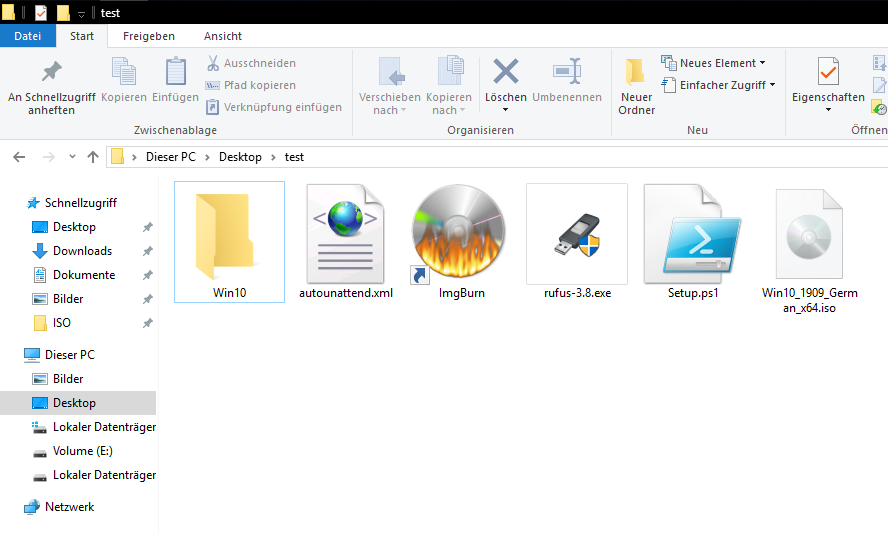Select the Win10 folder
This screenshot has width=888, height=534.
pos(229,242)
